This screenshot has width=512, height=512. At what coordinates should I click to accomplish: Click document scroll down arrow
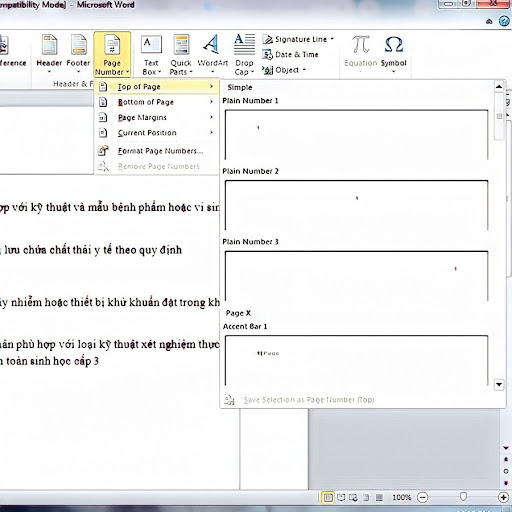tap(506, 448)
